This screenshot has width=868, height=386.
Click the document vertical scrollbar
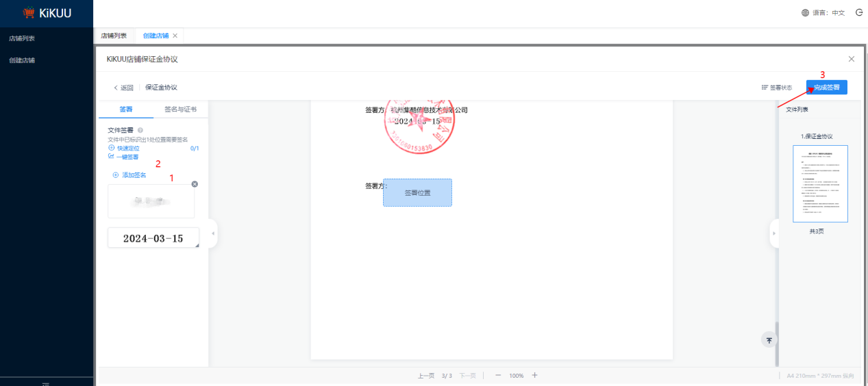[776, 344]
